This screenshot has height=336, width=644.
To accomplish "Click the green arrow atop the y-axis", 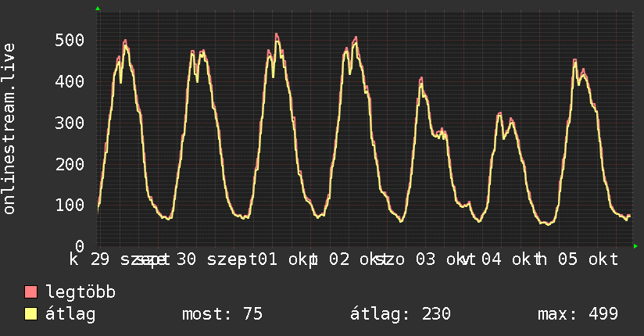I will (98, 9).
